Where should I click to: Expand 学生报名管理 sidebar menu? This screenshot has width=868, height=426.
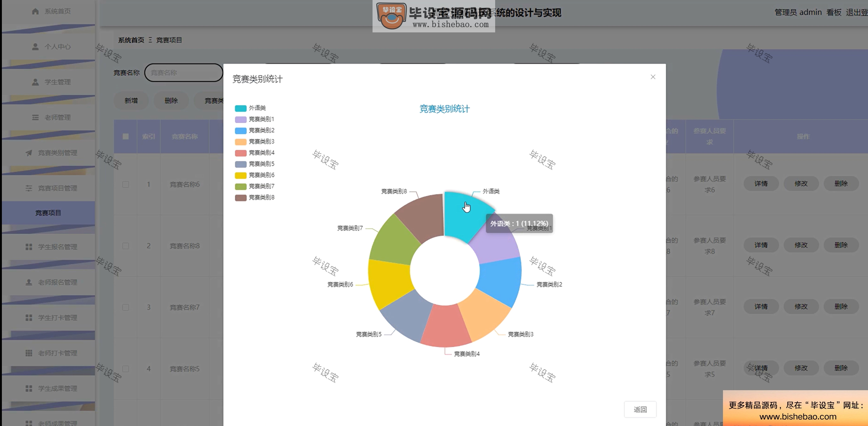(x=48, y=247)
